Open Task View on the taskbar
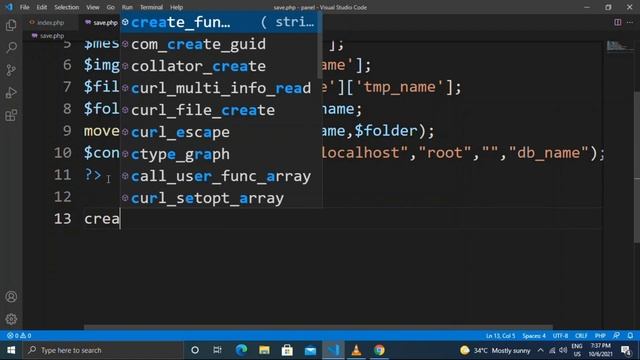The width and height of the screenshot is (640, 360). 217,350
